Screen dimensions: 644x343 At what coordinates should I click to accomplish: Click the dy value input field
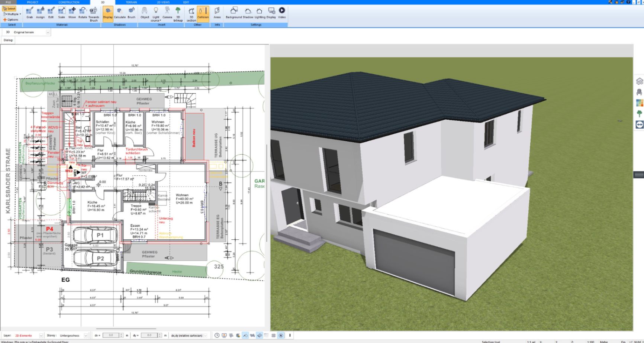[149, 335]
